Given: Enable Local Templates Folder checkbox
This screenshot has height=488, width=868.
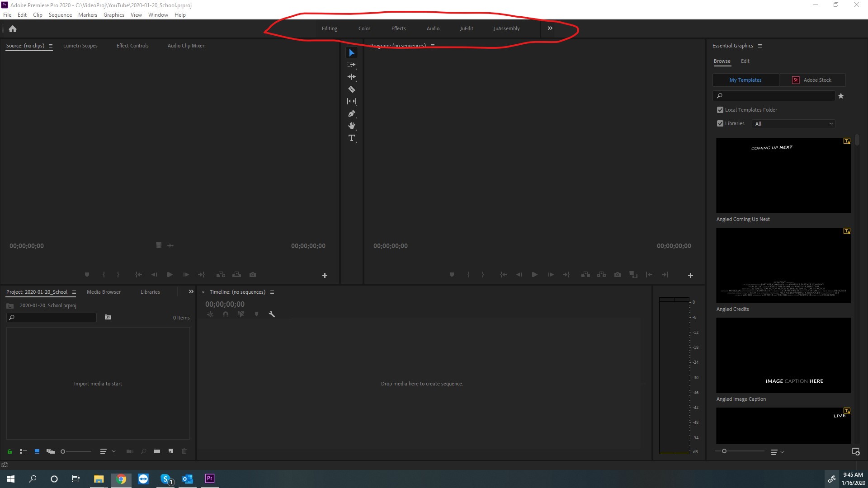Looking at the screenshot, I should coord(720,110).
